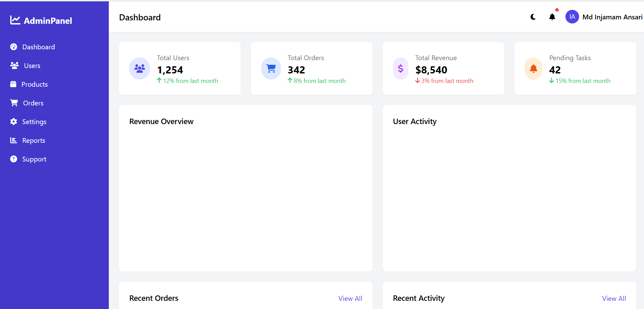Select the Dashboard compass icon
Image resolution: width=644 pixels, height=309 pixels.
tap(13, 47)
